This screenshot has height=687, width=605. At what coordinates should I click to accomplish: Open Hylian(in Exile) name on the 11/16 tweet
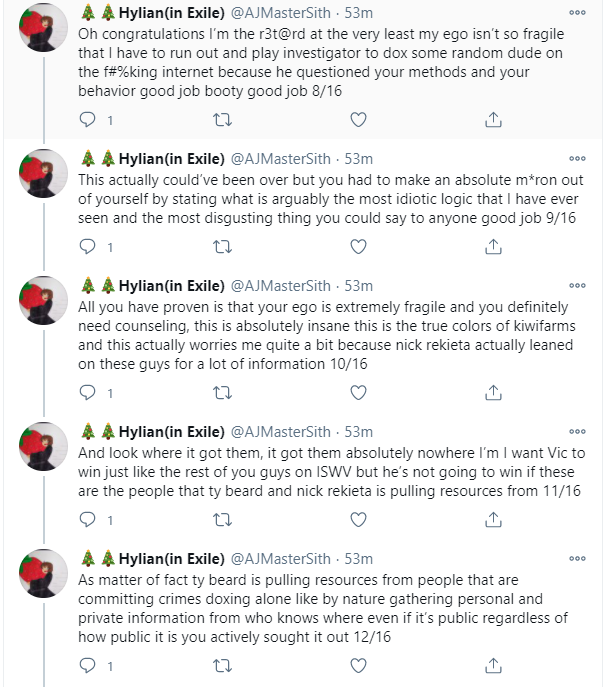click(172, 432)
